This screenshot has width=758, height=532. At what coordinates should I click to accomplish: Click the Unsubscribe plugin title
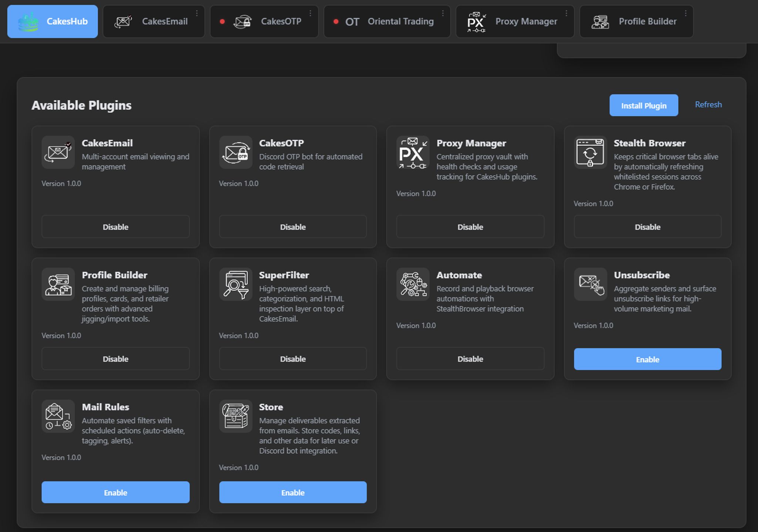(642, 275)
